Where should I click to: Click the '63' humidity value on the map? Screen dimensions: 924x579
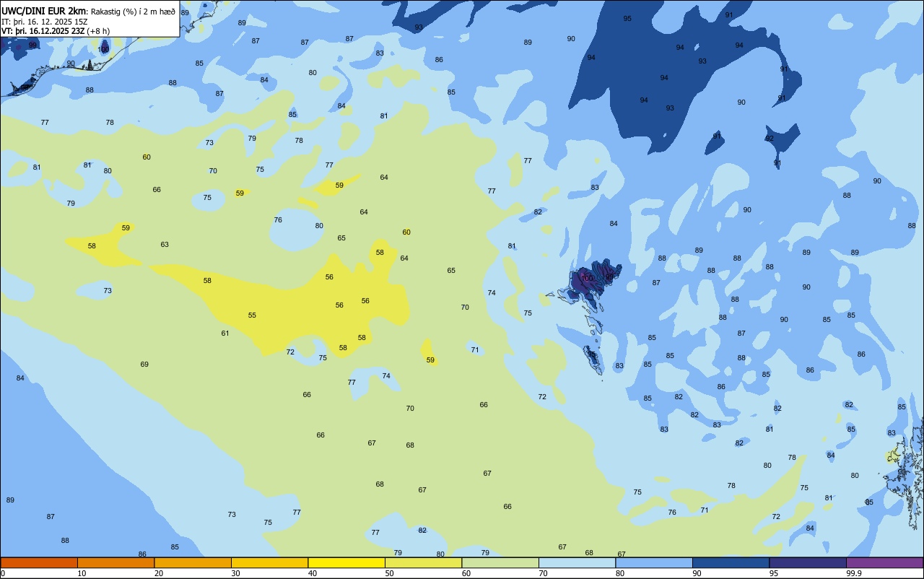[165, 245]
